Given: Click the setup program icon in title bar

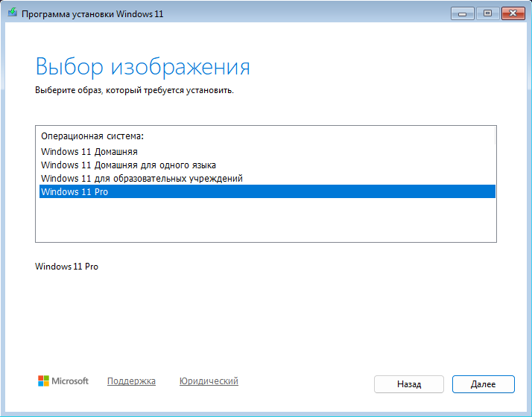Looking at the screenshot, I should click(13, 13).
